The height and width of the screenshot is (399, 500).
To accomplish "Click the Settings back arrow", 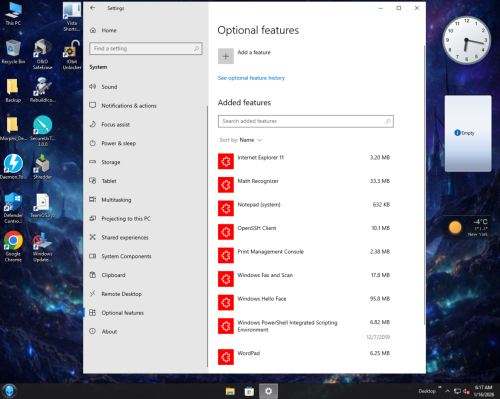I will pos(93,8).
